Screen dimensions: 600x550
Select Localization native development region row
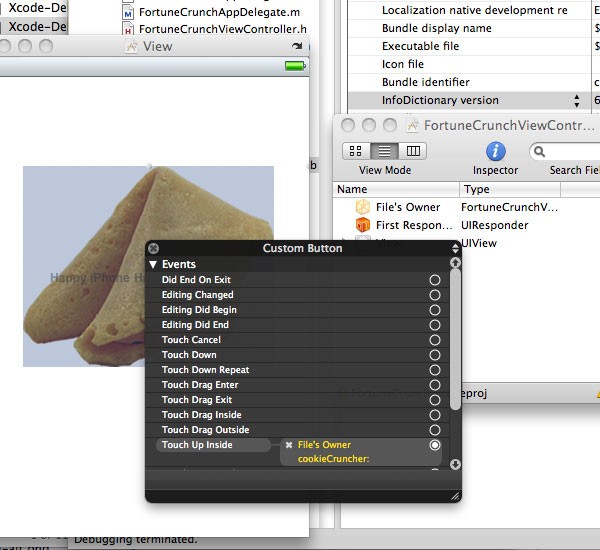tap(474, 10)
